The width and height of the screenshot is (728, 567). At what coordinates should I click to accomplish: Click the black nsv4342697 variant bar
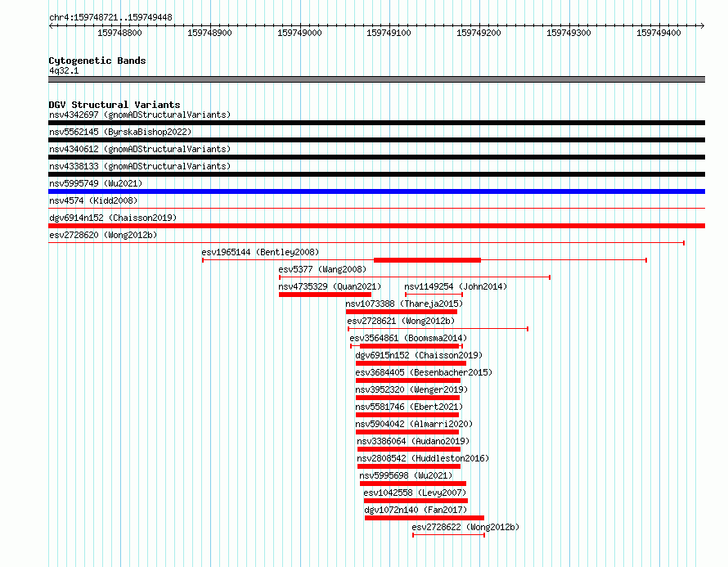(x=376, y=123)
